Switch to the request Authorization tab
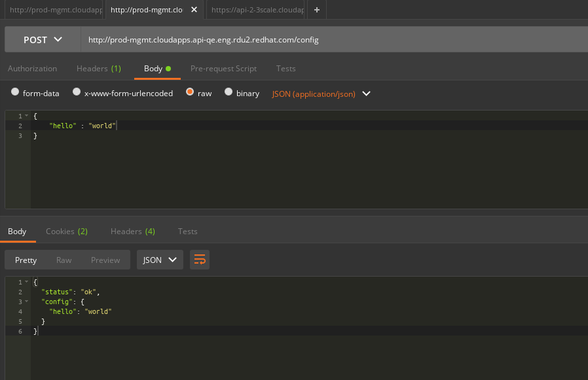Image resolution: width=588 pixels, height=380 pixels. (x=32, y=68)
